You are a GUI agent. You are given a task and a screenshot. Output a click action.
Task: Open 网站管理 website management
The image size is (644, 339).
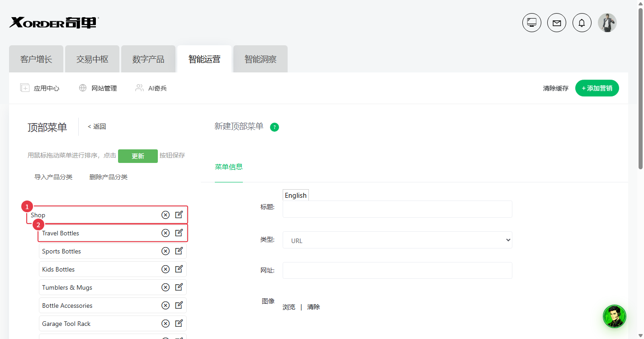98,88
